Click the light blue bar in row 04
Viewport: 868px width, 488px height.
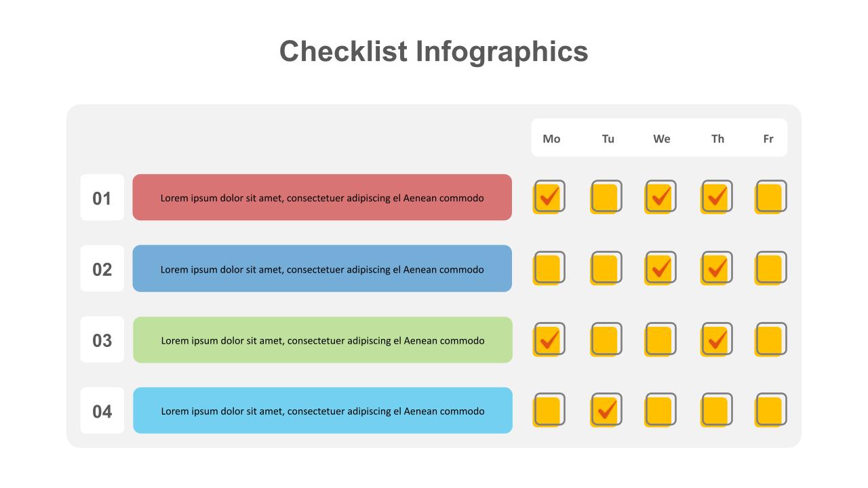(322, 410)
